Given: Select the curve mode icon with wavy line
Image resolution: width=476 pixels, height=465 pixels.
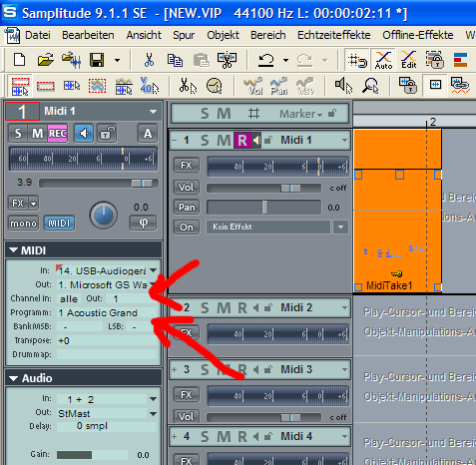Looking at the screenshot, I should 97,86.
